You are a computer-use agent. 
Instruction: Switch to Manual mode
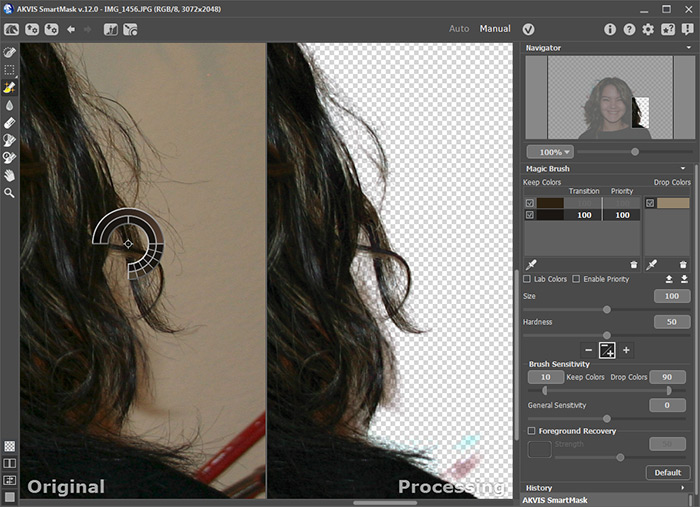click(x=495, y=29)
